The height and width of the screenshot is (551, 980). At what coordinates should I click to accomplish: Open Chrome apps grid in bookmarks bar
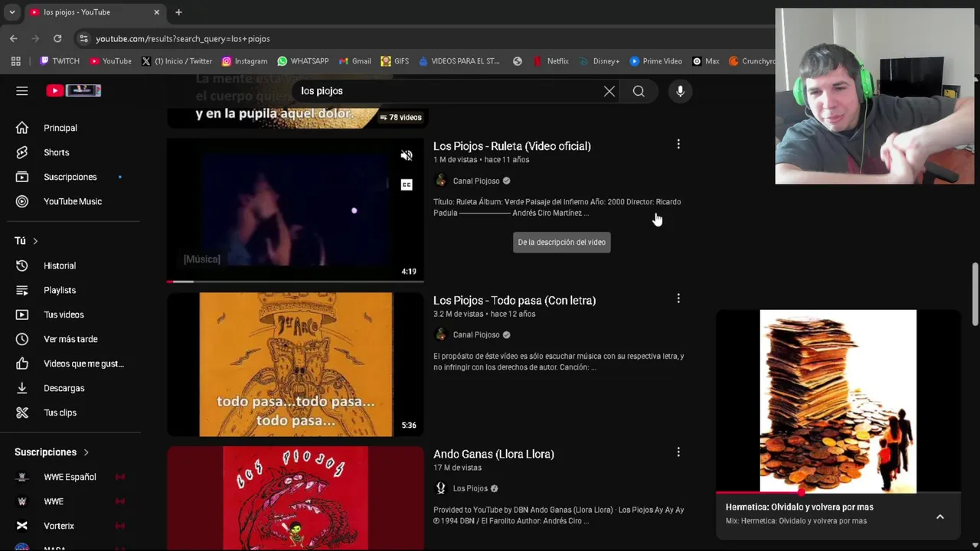[x=16, y=61]
